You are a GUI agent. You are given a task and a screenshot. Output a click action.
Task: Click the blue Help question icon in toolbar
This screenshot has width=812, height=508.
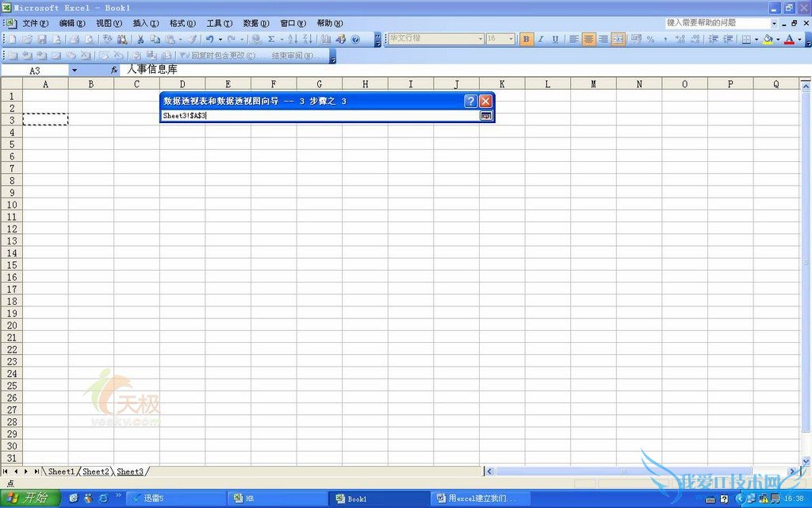click(355, 40)
